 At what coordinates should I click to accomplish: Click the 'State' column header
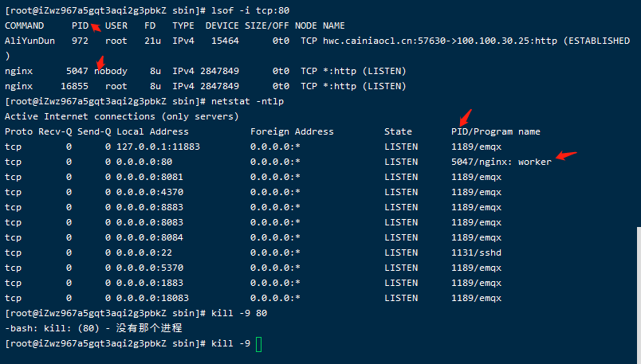coord(398,131)
